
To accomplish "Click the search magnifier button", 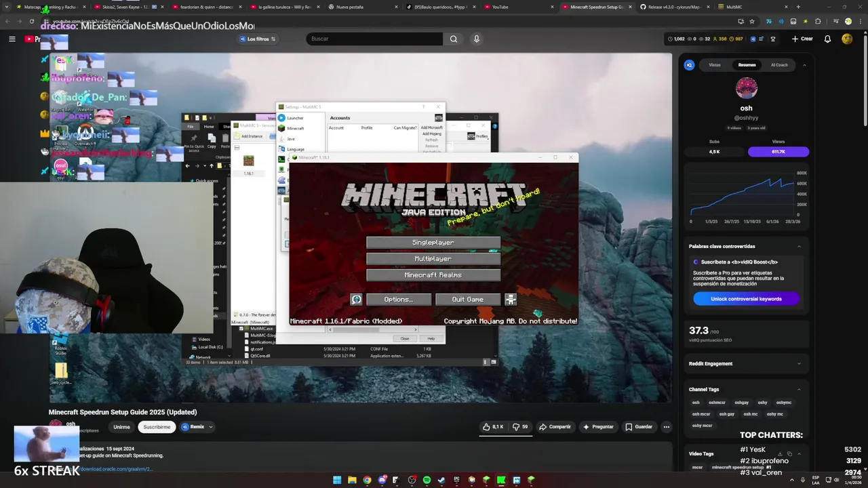I will point(454,39).
